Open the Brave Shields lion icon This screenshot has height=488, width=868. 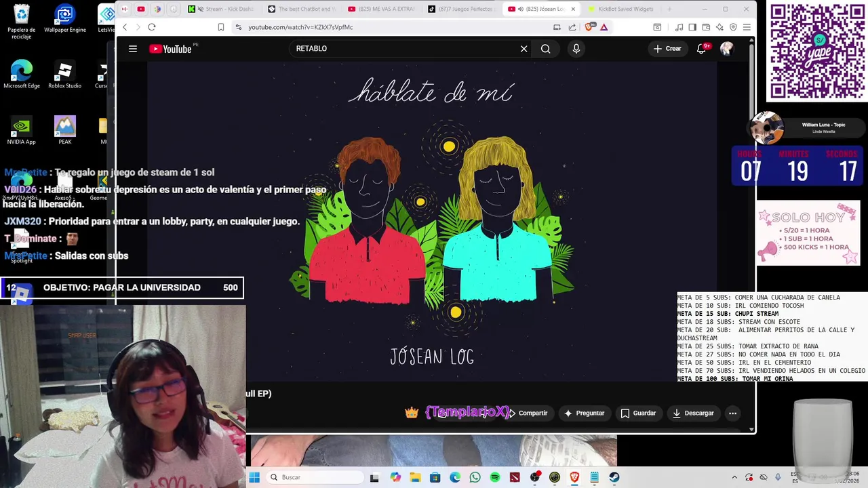[589, 27]
